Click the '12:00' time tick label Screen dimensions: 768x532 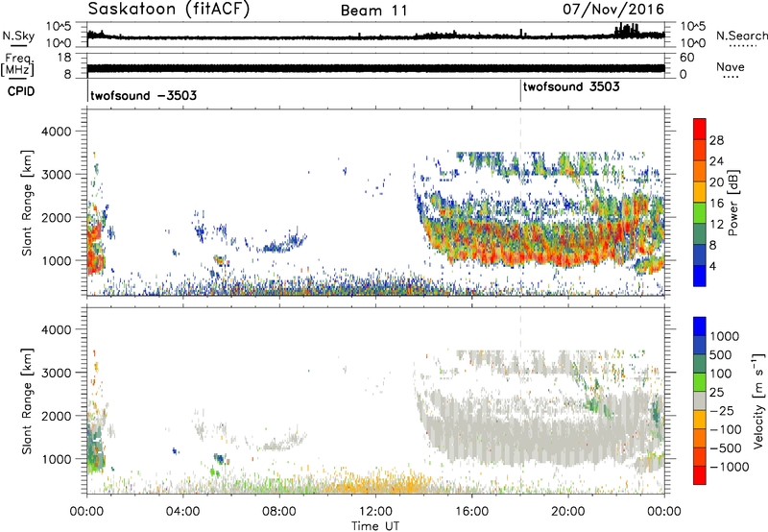click(375, 512)
